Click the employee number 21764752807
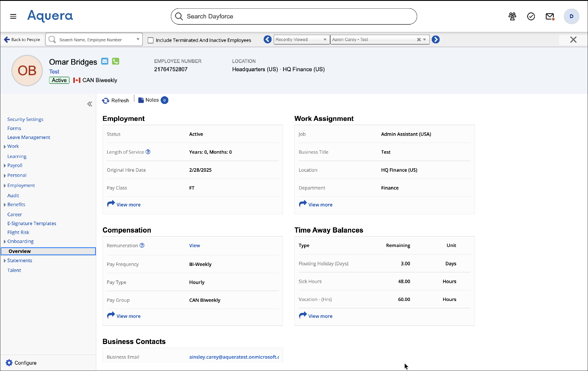This screenshot has width=588, height=371. pyautogui.click(x=171, y=69)
